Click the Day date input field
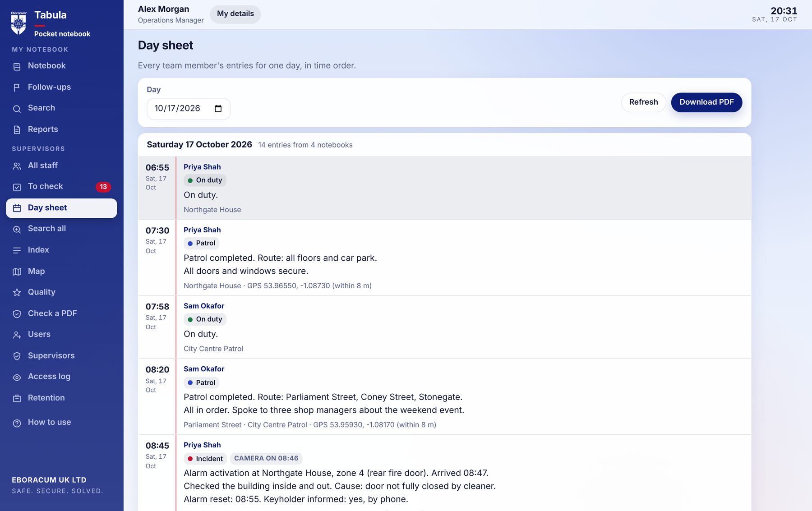 click(x=189, y=109)
